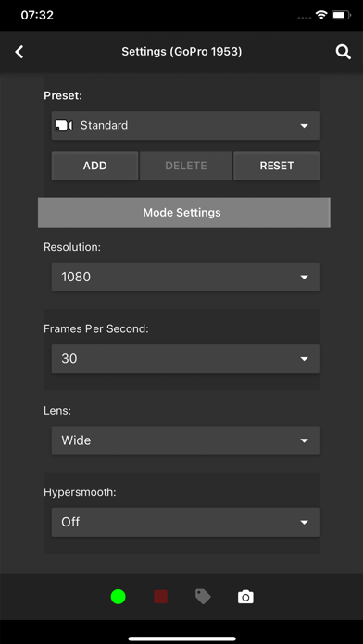This screenshot has height=644, width=363.
Task: Tap the Wi-Fi status icon
Action: pos(320,16)
